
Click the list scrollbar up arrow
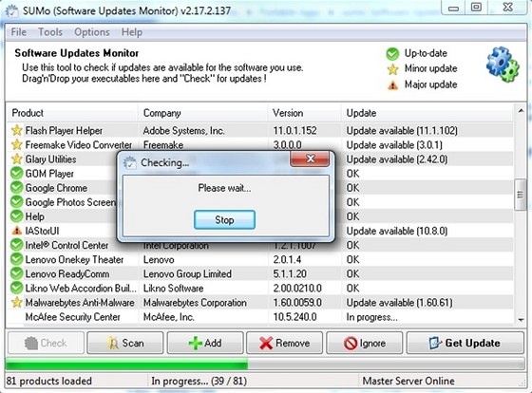521,110
